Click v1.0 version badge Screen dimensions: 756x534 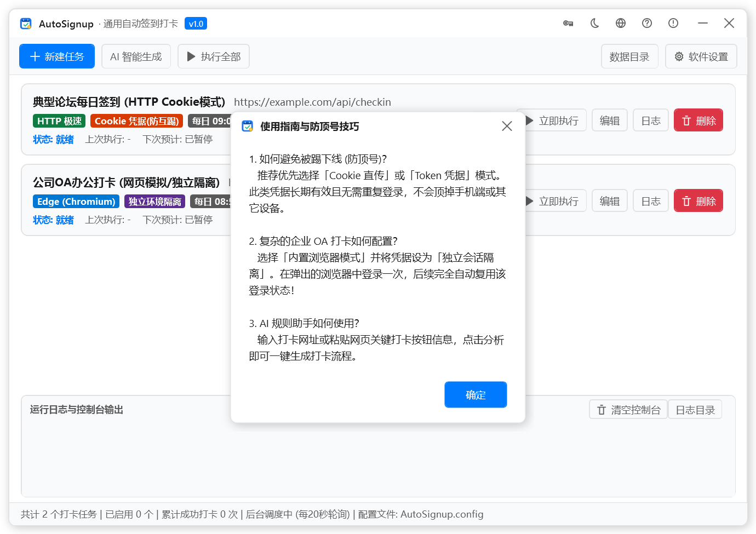(x=196, y=24)
